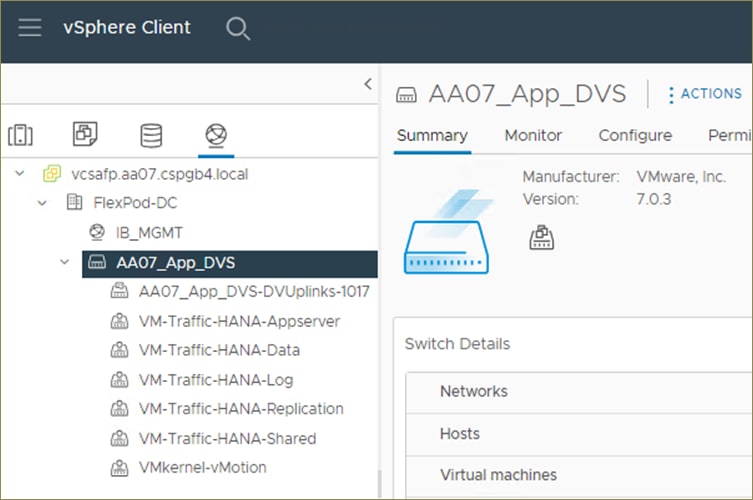Click the Virtual machines row in Switch Details
This screenshot has width=753, height=500.
pos(579,476)
